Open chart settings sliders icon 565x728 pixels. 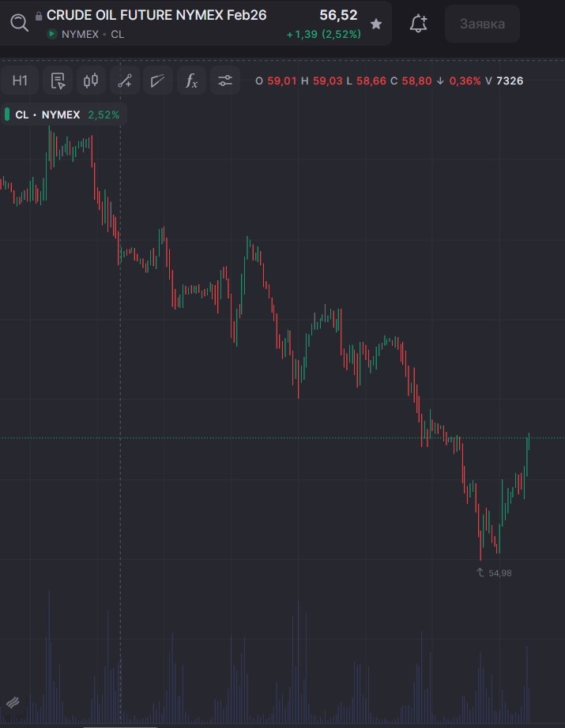(225, 81)
